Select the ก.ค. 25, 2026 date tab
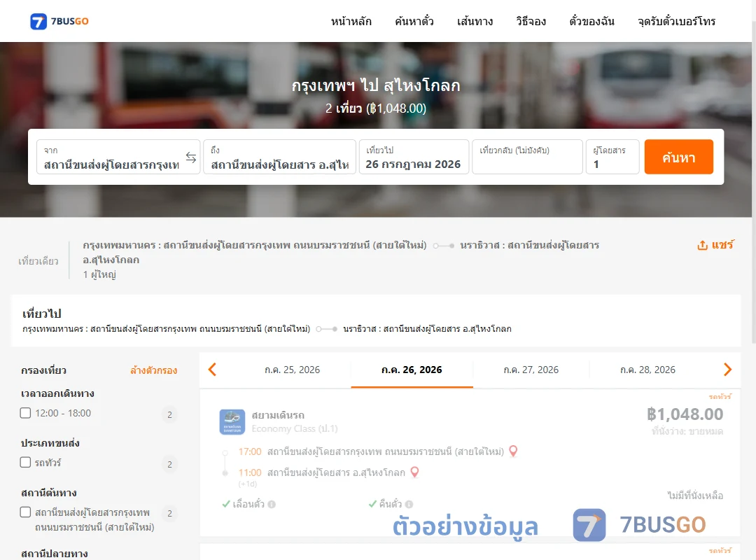This screenshot has height=560, width=756. pyautogui.click(x=292, y=370)
